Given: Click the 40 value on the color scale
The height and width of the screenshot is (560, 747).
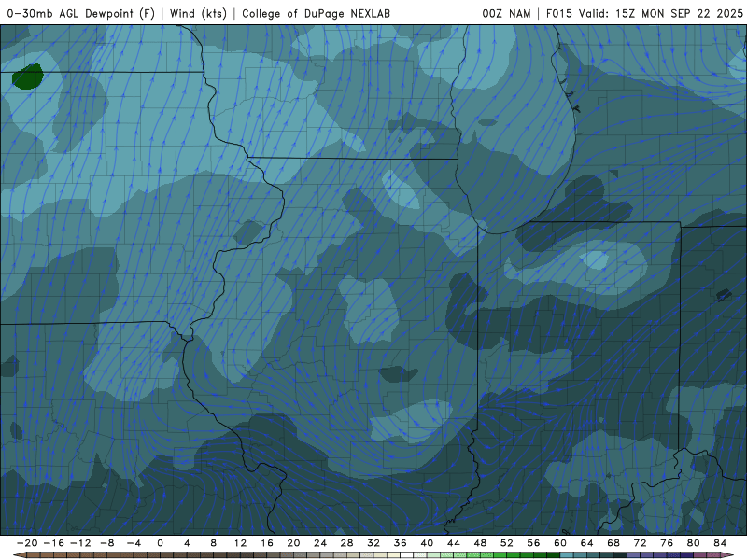Looking at the screenshot, I should (x=427, y=543).
